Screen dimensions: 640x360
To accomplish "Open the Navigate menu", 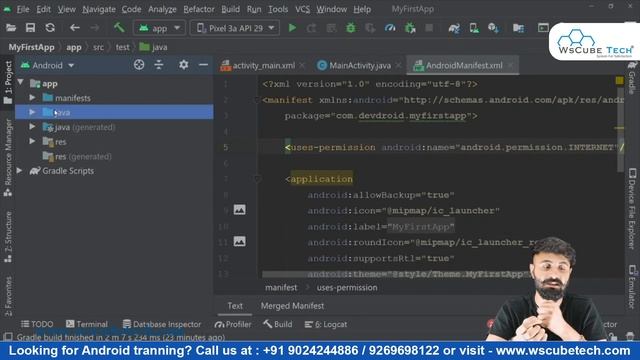I will tap(99, 9).
